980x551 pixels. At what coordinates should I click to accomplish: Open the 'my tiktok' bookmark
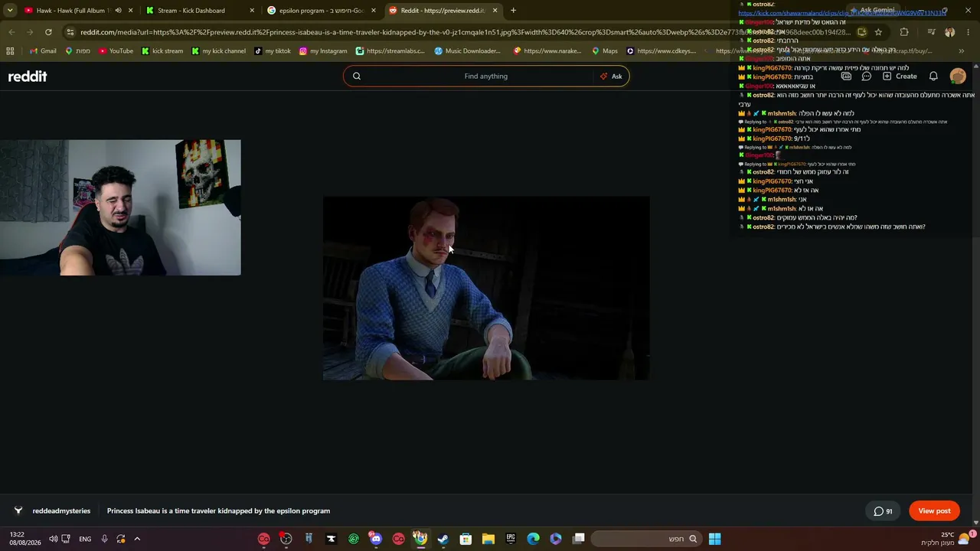point(273,51)
